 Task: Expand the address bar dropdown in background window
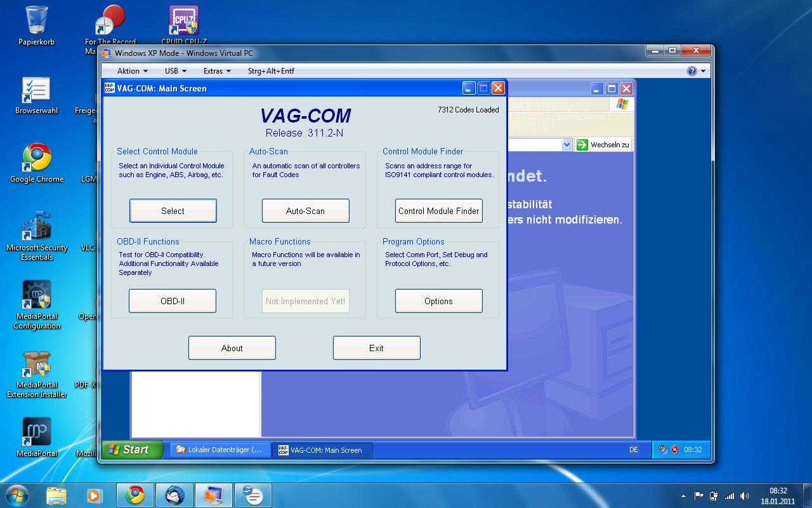click(x=567, y=145)
